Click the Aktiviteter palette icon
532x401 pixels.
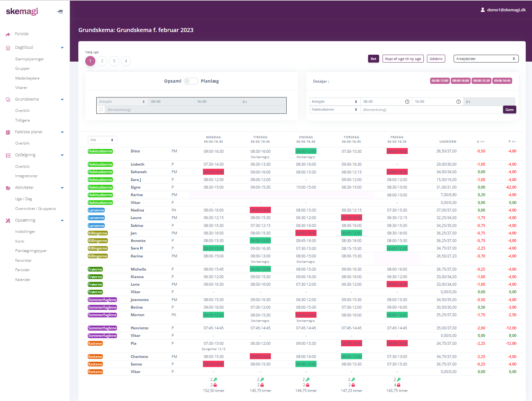(8, 188)
